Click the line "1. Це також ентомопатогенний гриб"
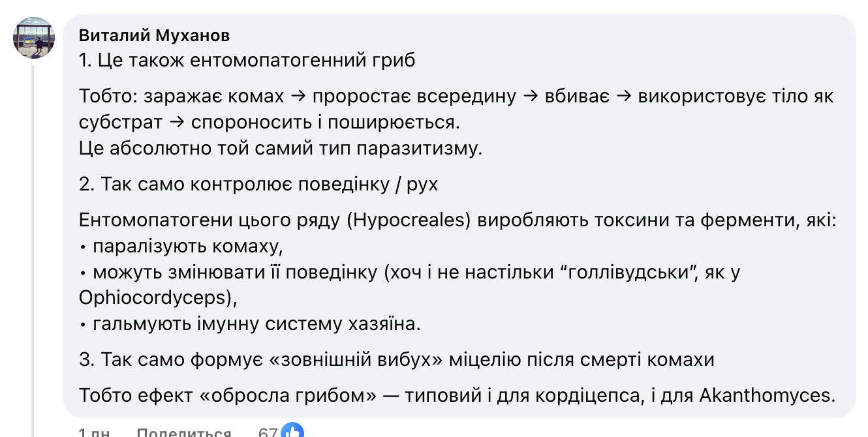The image size is (868, 437). pyautogui.click(x=247, y=61)
